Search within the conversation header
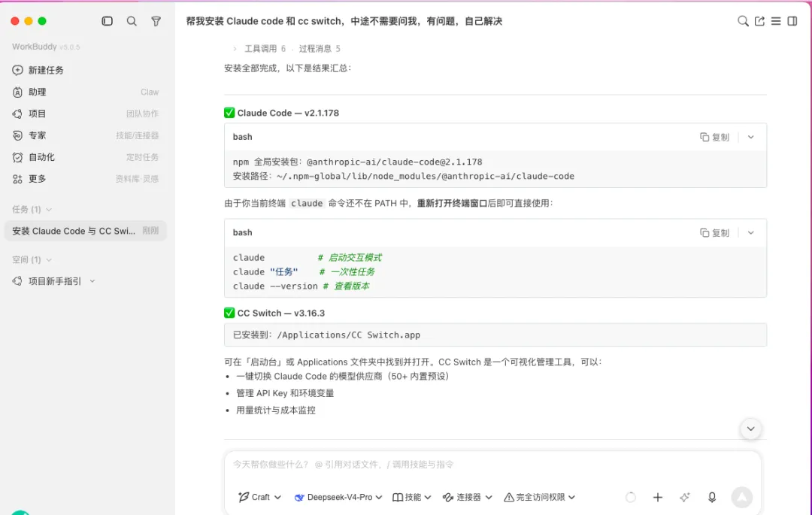812x515 pixels. click(x=743, y=21)
